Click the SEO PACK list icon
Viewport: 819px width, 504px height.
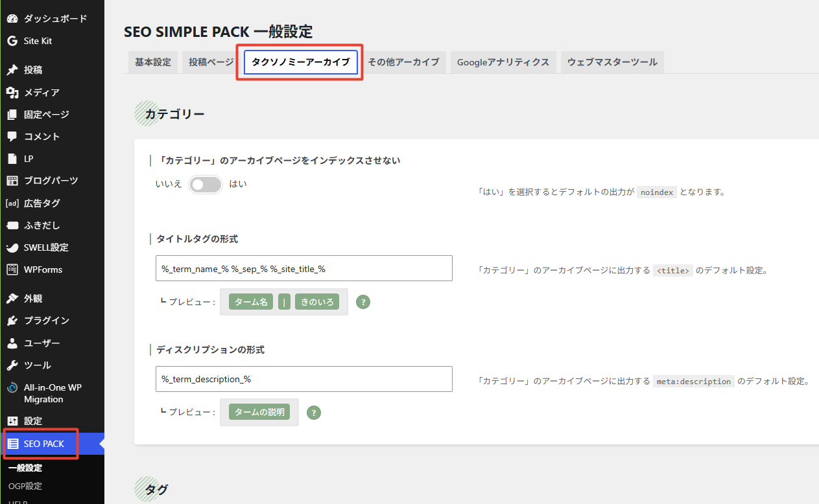point(13,444)
